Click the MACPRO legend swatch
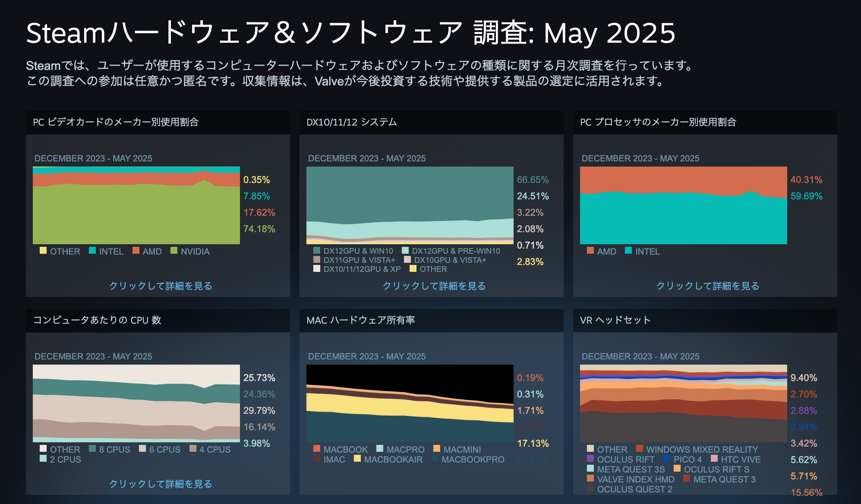This screenshot has width=861, height=504. click(x=380, y=448)
